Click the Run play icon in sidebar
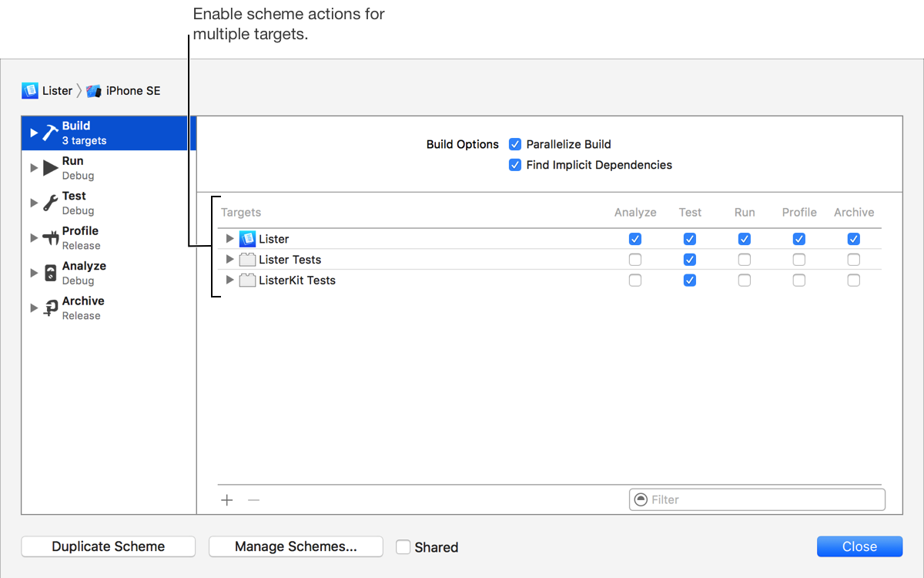The width and height of the screenshot is (924, 578). (50, 168)
